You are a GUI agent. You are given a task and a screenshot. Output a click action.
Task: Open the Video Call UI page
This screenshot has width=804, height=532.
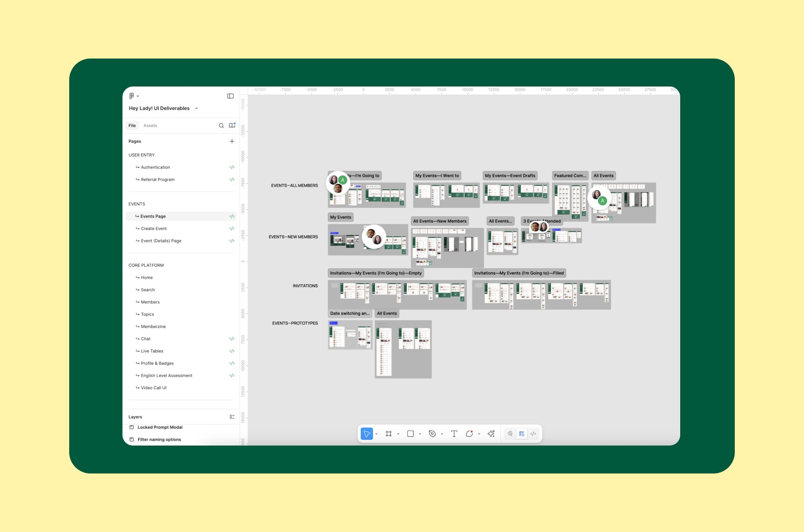click(x=154, y=387)
